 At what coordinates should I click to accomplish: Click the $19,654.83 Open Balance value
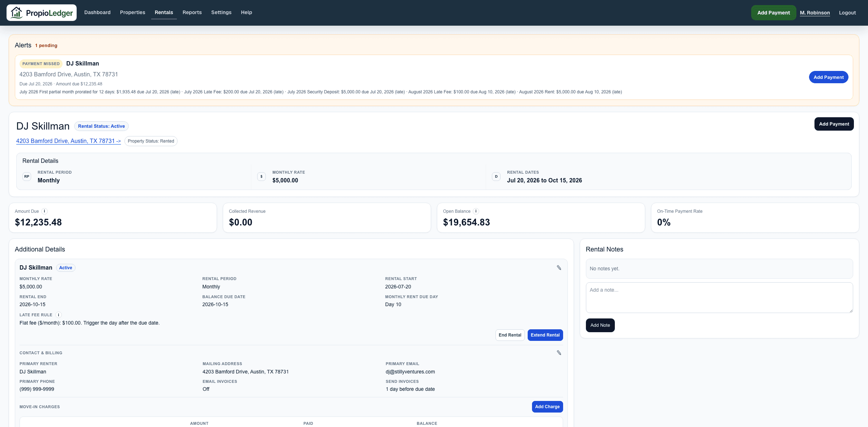coord(467,222)
